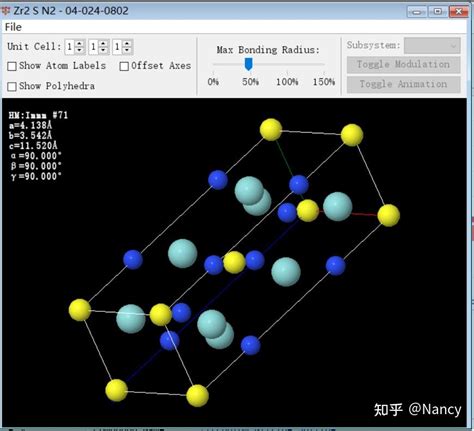Open the Subsystem dropdown
Image resolution: width=474 pixels, height=431 pixels.
click(432, 45)
